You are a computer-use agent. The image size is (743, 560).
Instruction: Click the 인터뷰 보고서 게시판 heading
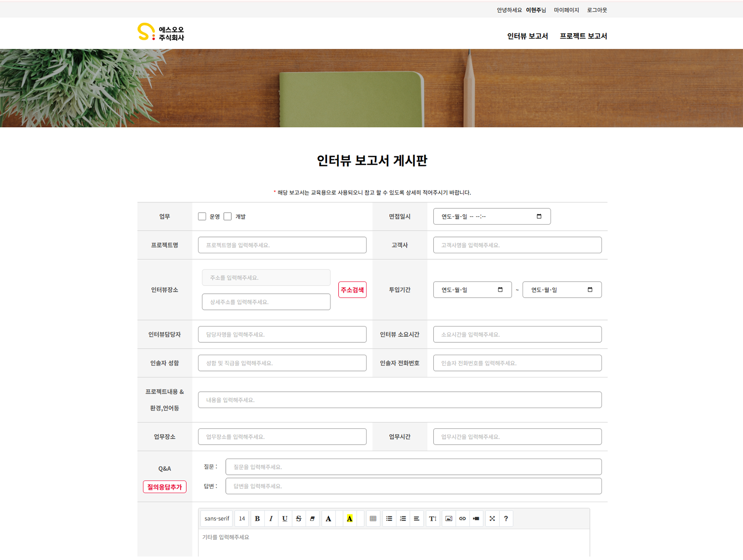click(x=372, y=160)
